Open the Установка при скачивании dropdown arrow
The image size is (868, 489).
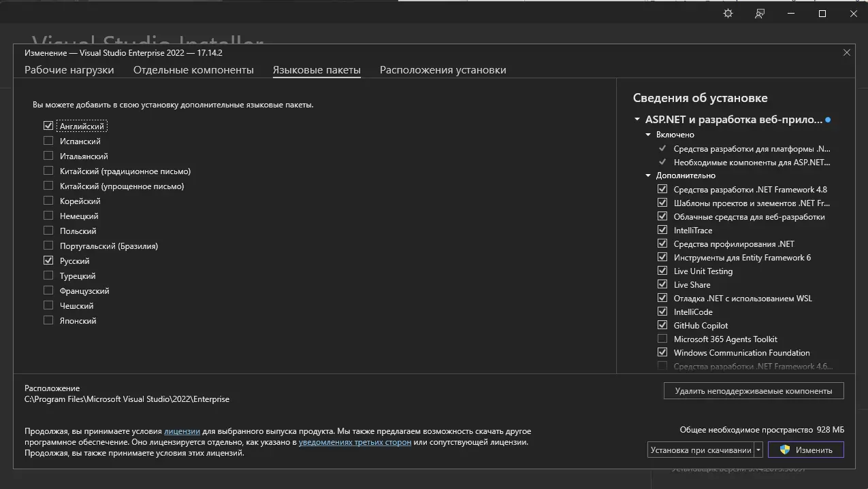tap(758, 450)
